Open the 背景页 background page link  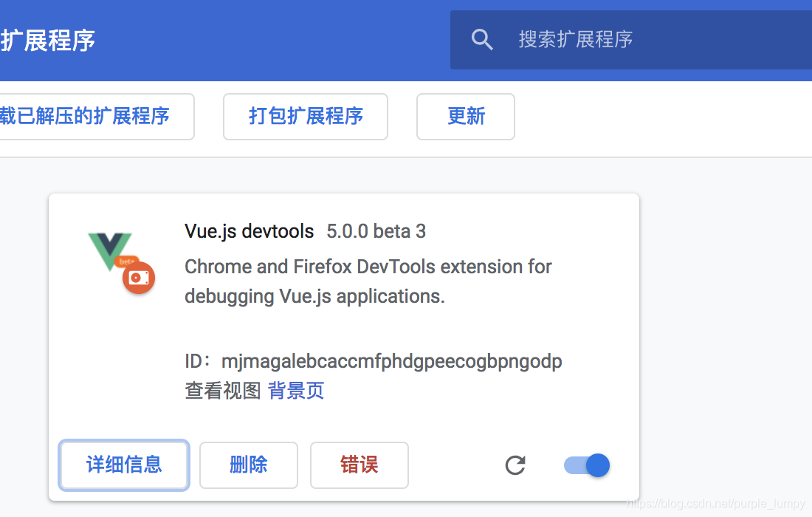pos(296,391)
